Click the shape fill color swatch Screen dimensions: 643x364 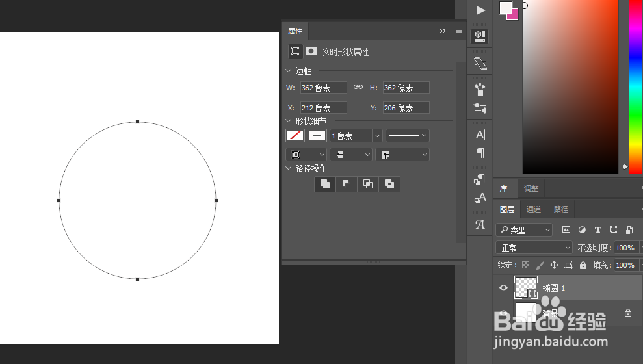[295, 135]
